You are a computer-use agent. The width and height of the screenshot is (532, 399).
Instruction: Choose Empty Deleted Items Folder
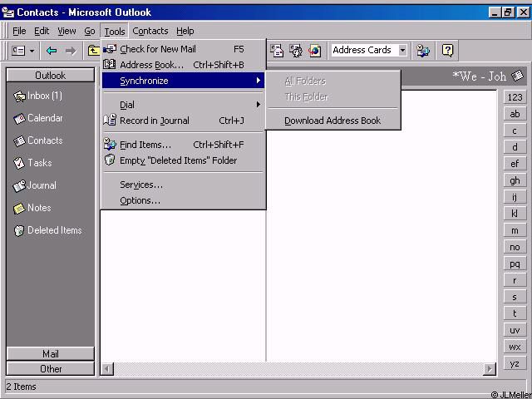[x=183, y=160]
